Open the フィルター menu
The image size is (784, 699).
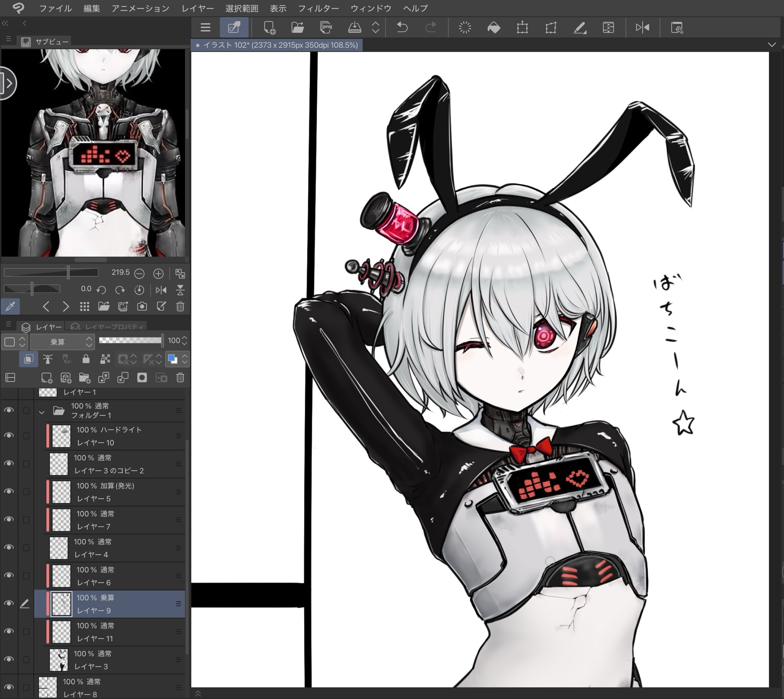[x=318, y=8]
